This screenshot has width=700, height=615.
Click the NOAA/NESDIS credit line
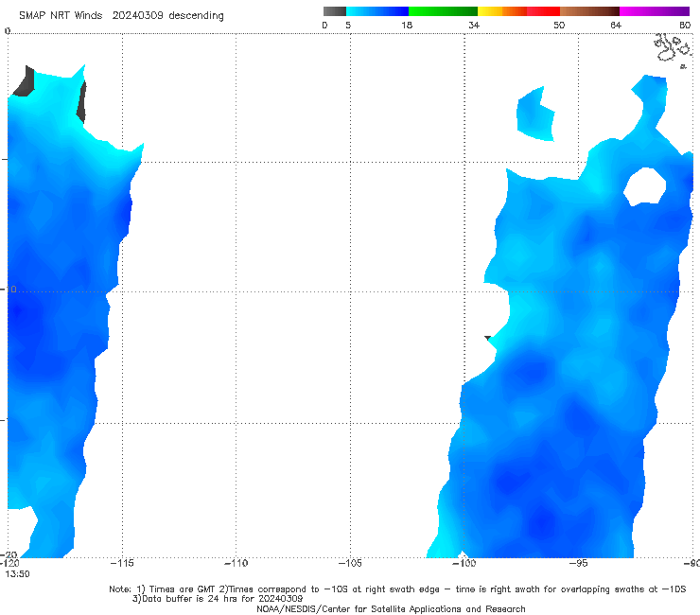(391, 609)
